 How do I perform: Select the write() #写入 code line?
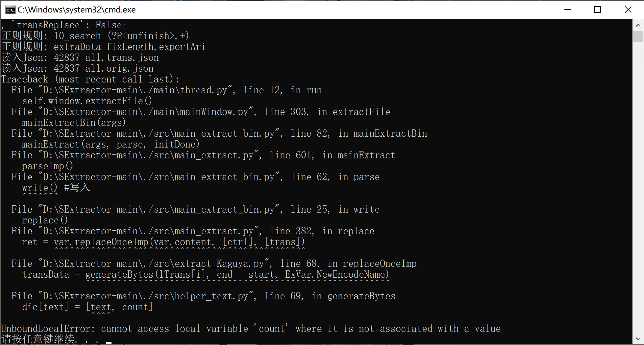56,187
